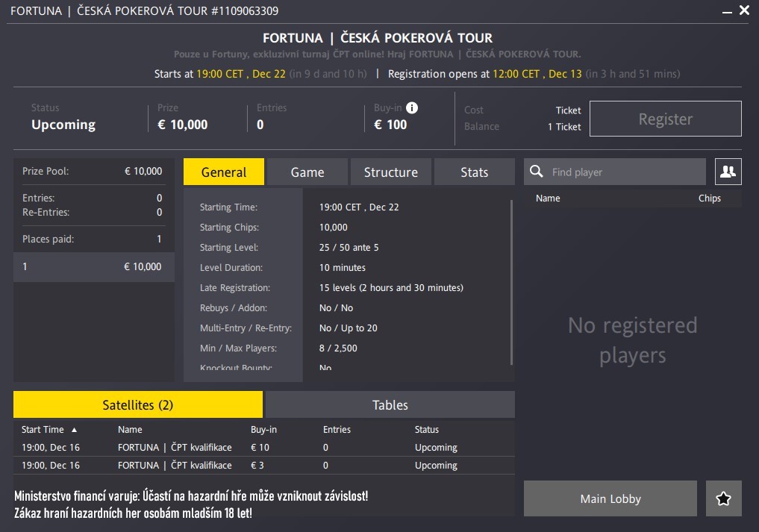This screenshot has width=759, height=532.
Task: Sort satellites by Name column
Action: tap(130, 429)
